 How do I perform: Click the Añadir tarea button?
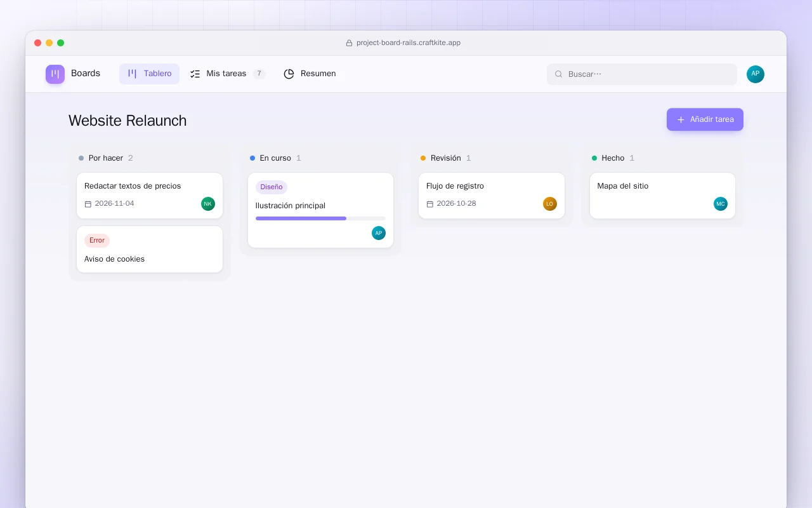[705, 119]
